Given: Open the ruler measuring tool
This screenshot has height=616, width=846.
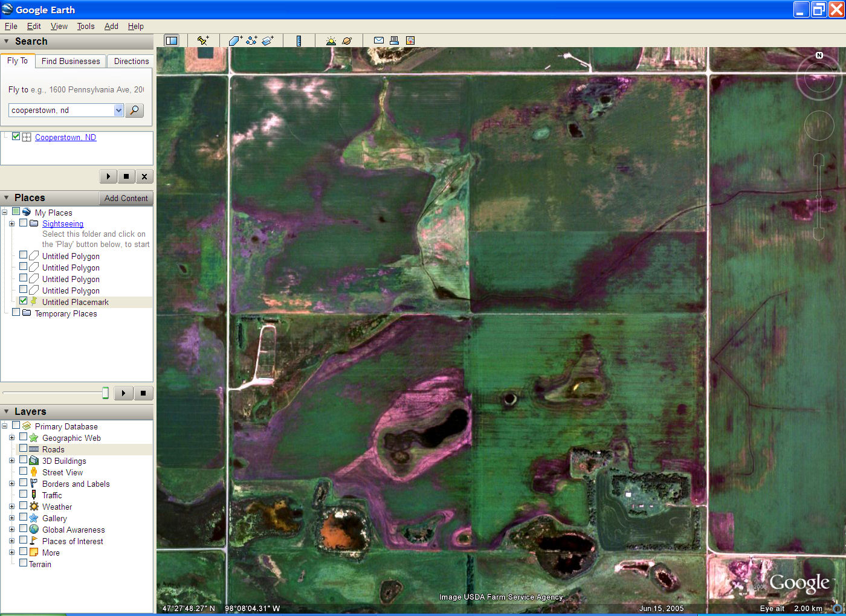Looking at the screenshot, I should click(x=299, y=40).
